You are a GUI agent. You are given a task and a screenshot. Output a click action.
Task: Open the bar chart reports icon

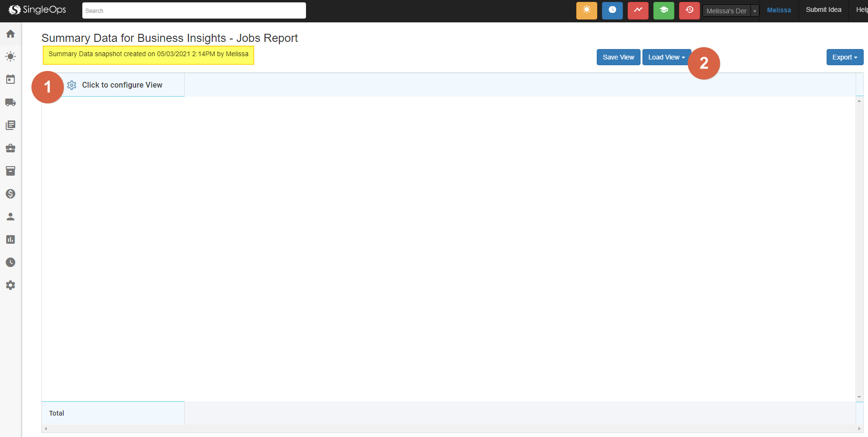10,239
